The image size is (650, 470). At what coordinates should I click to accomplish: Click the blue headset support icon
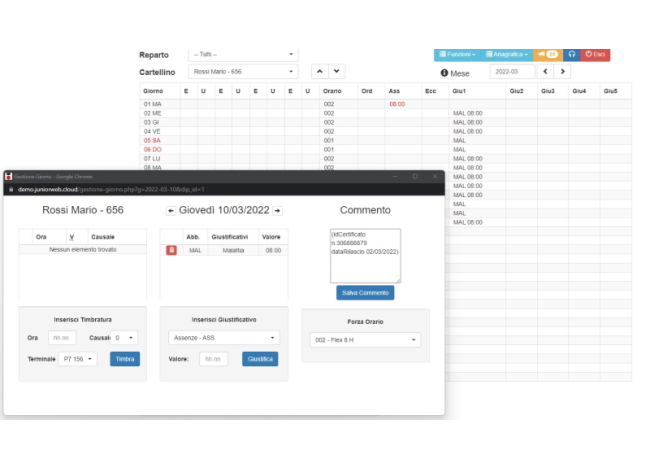(571, 54)
